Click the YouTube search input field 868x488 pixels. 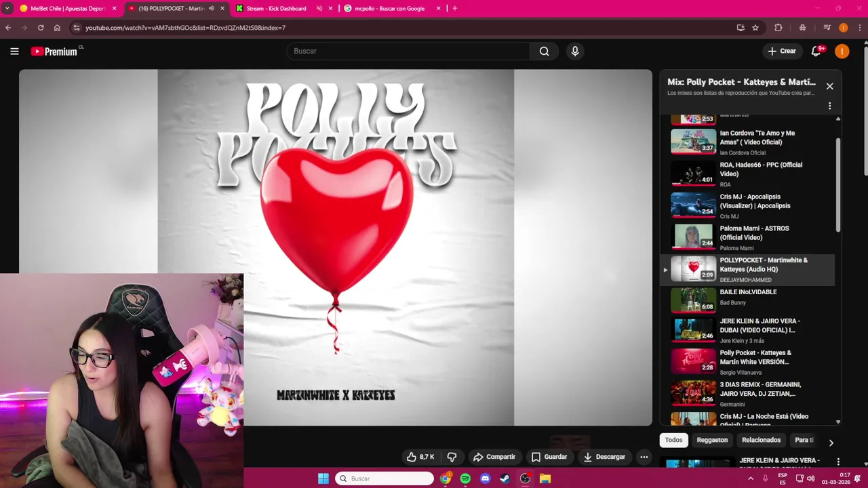tap(408, 51)
